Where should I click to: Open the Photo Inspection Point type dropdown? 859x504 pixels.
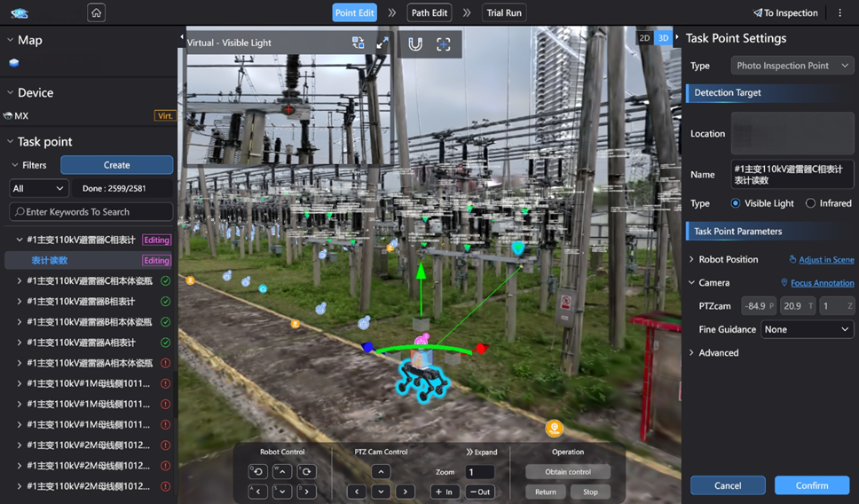pos(792,66)
